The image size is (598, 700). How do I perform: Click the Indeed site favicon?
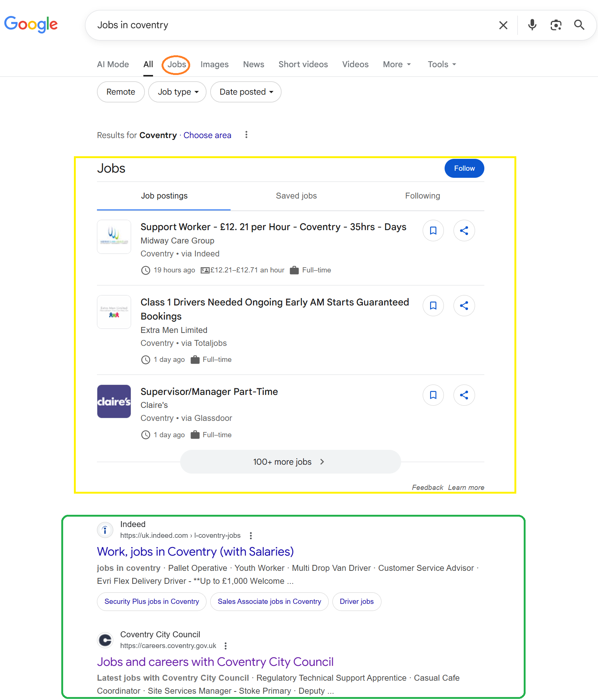point(105,530)
